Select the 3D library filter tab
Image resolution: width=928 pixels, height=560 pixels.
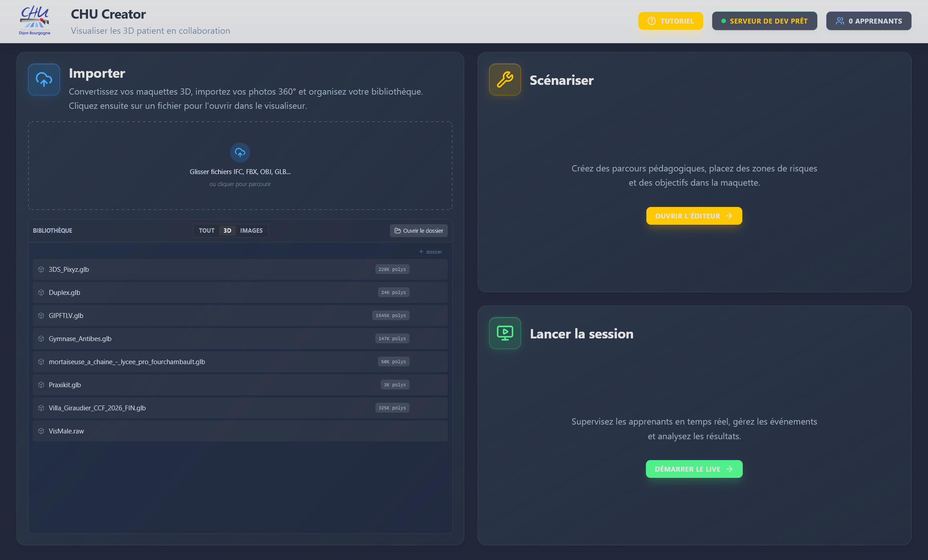(x=227, y=230)
